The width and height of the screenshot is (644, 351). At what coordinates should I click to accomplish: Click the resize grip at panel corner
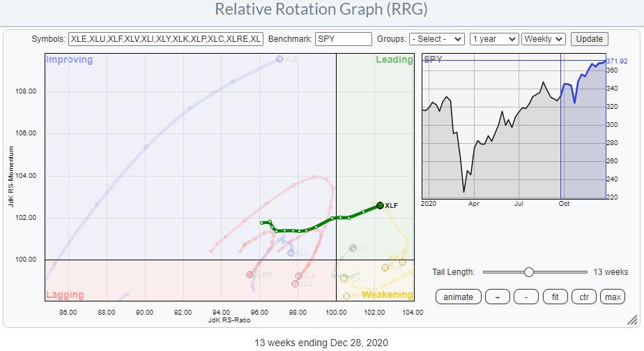click(631, 320)
